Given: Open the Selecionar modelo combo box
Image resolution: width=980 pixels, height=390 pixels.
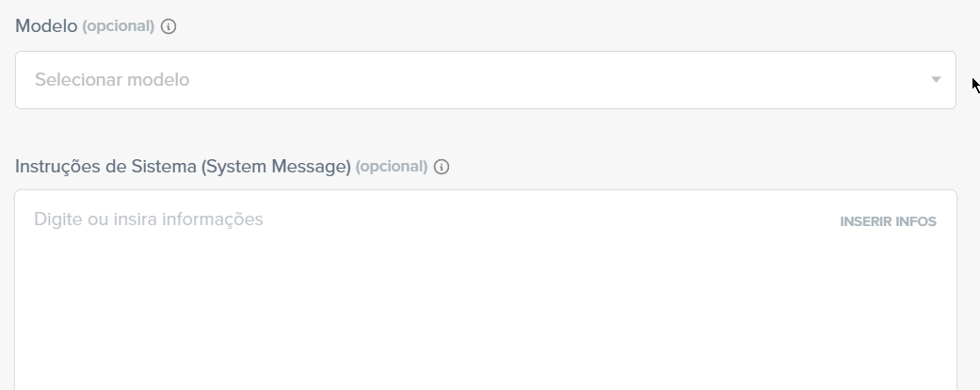Looking at the screenshot, I should tap(486, 80).
